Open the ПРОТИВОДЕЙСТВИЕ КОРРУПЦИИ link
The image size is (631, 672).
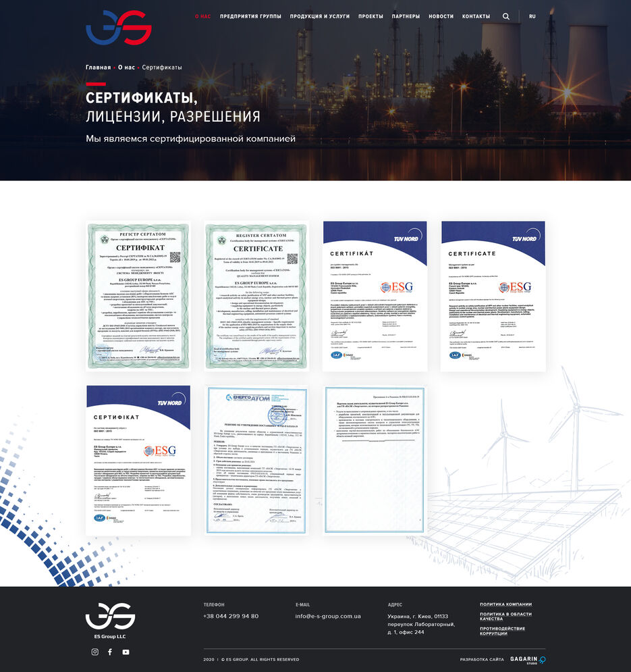coord(502,630)
